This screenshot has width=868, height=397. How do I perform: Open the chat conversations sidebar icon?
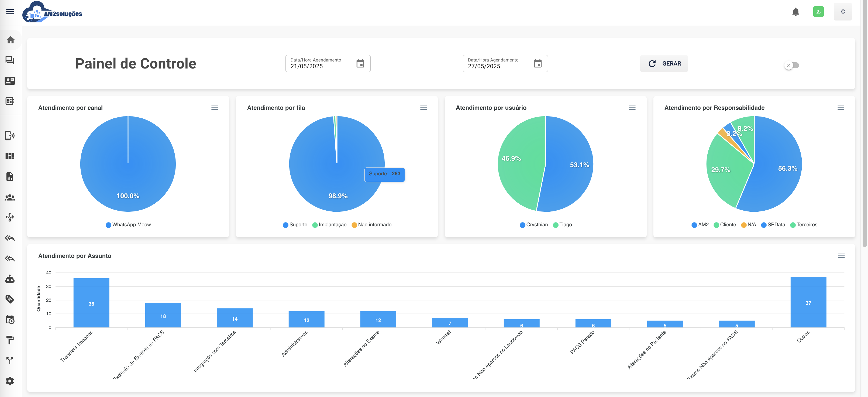tap(10, 60)
